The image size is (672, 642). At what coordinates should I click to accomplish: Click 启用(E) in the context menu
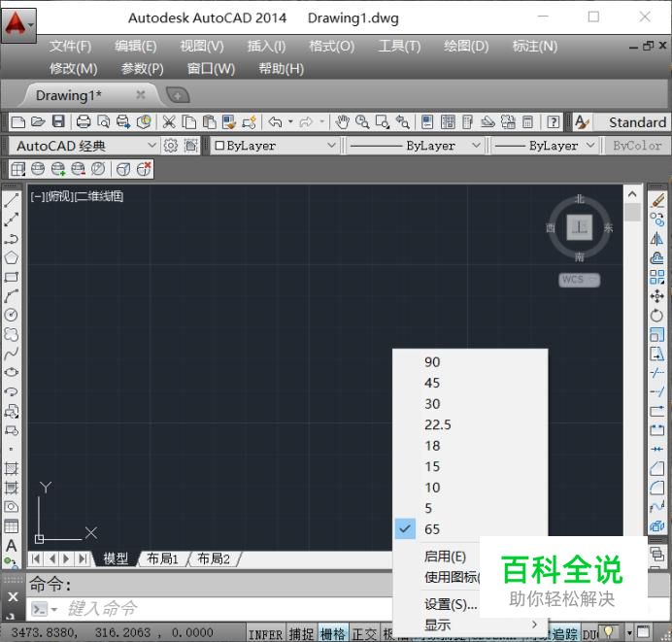[x=445, y=557]
